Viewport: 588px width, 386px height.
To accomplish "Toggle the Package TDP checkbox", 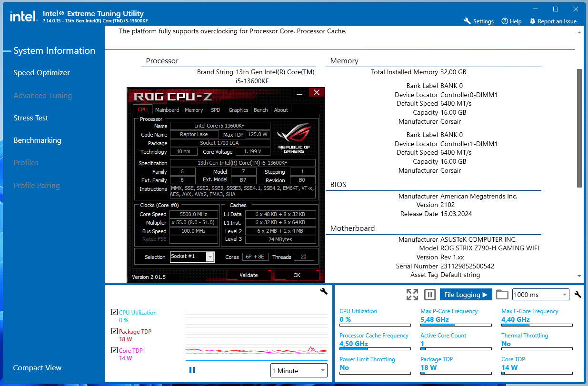I will click(x=114, y=331).
